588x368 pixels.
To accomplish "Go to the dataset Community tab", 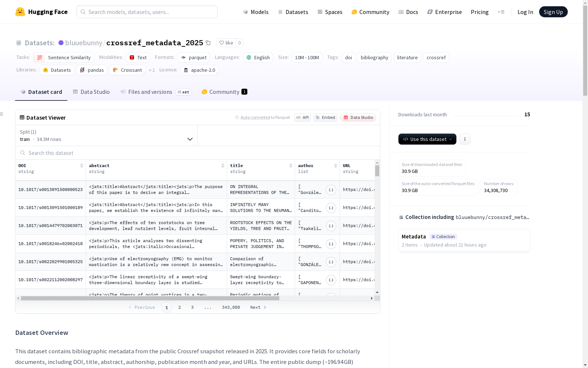I will point(224,92).
